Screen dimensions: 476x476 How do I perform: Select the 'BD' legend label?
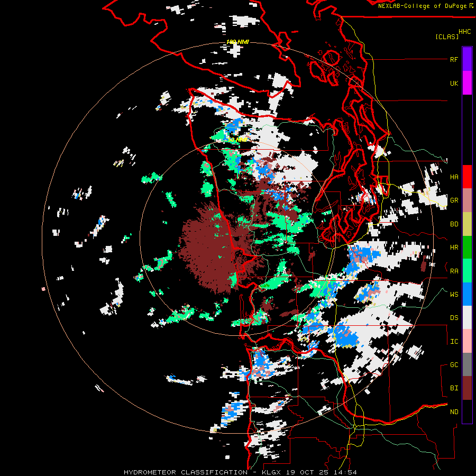point(454,224)
